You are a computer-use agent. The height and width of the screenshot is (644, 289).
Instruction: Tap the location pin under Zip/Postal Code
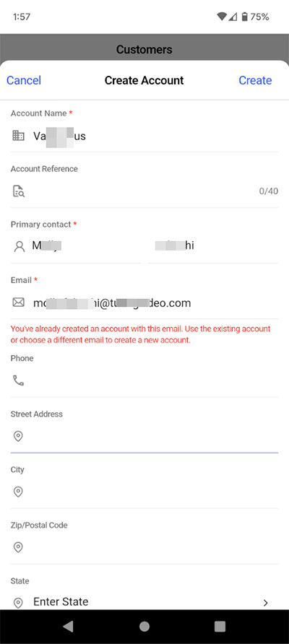[x=18, y=547]
